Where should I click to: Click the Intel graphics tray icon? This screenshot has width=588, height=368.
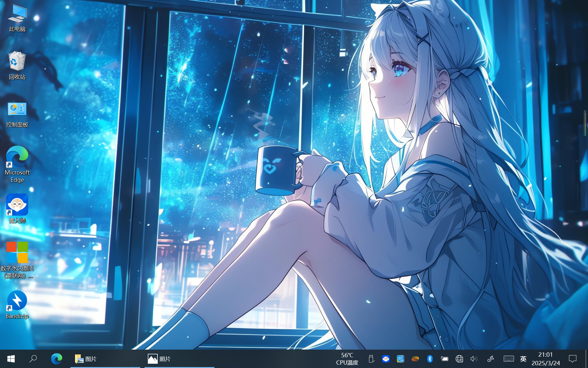coord(401,358)
